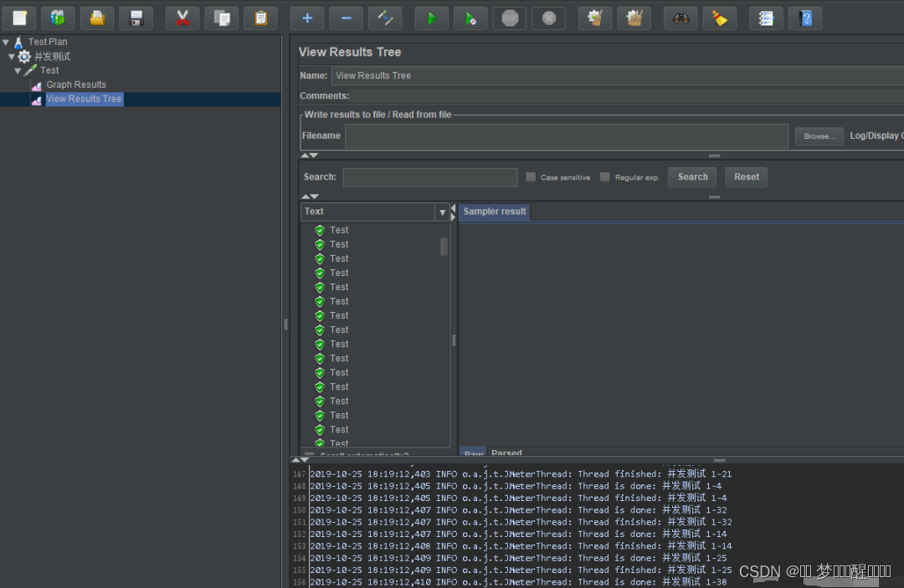Screen dimensions: 904x588
Task: Open the Text renderer dropdown
Action: point(442,212)
